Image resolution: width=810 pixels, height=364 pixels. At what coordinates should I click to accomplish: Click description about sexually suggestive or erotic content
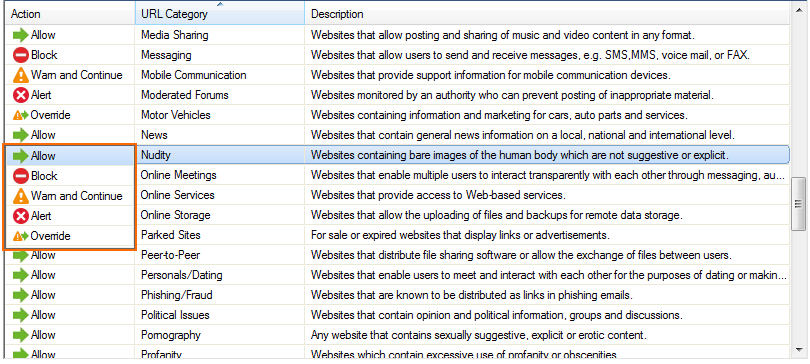click(478, 335)
